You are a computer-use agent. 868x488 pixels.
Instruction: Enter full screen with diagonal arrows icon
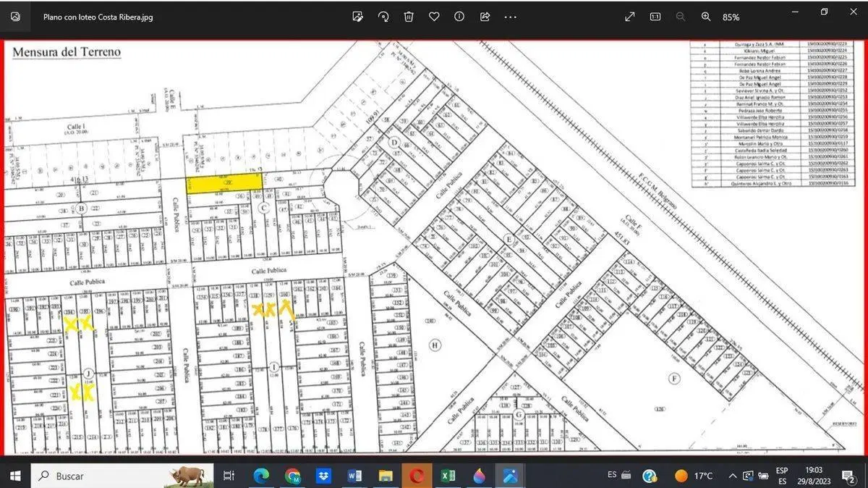[629, 17]
